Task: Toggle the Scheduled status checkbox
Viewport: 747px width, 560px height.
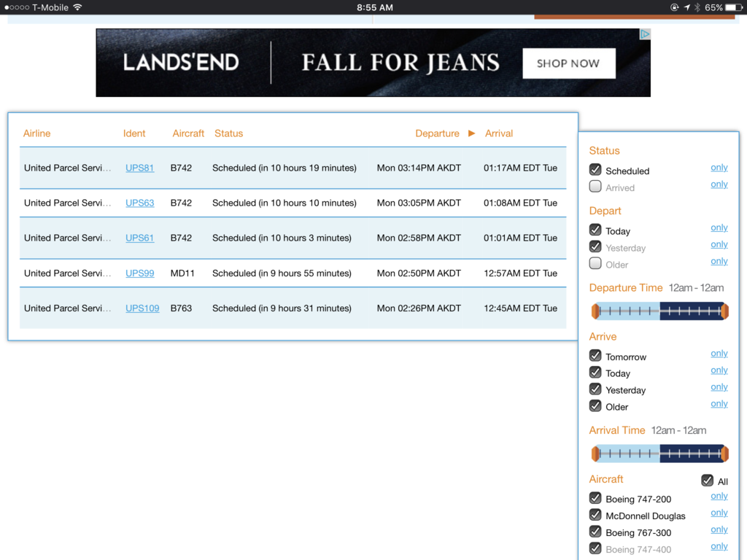Action: pos(595,169)
